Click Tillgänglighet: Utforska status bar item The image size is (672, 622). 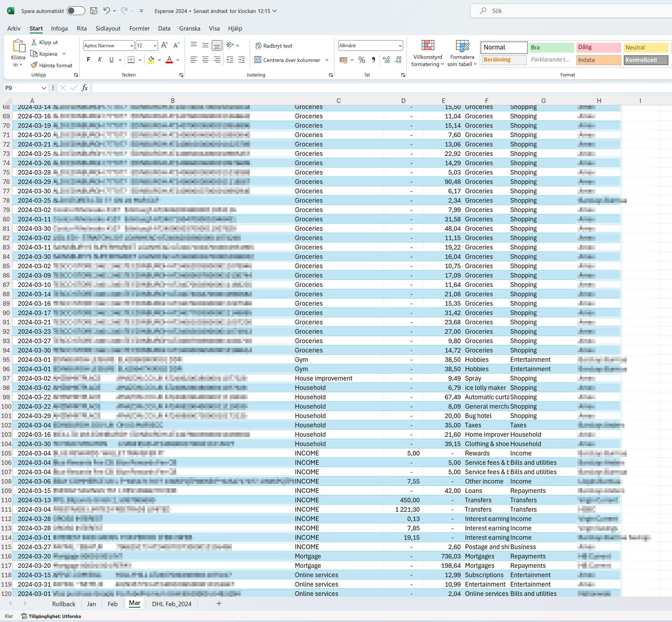coord(51,616)
